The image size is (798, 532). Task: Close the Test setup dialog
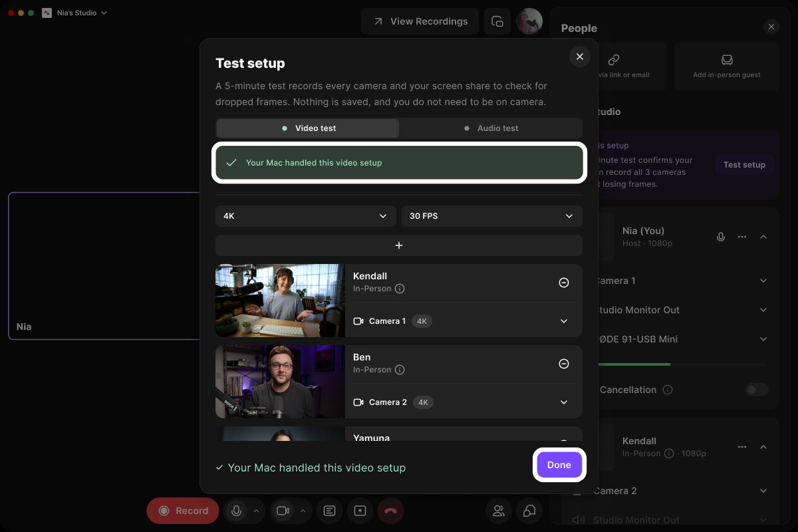[580, 57]
